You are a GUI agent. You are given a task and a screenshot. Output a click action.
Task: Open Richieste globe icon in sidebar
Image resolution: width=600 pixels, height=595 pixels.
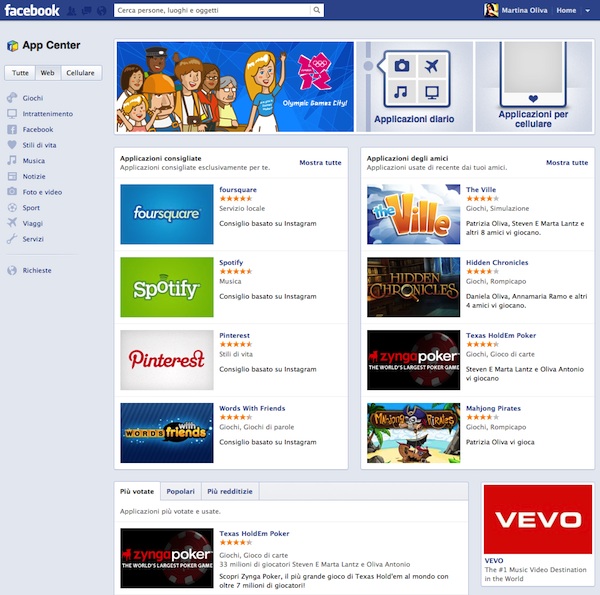(12, 270)
